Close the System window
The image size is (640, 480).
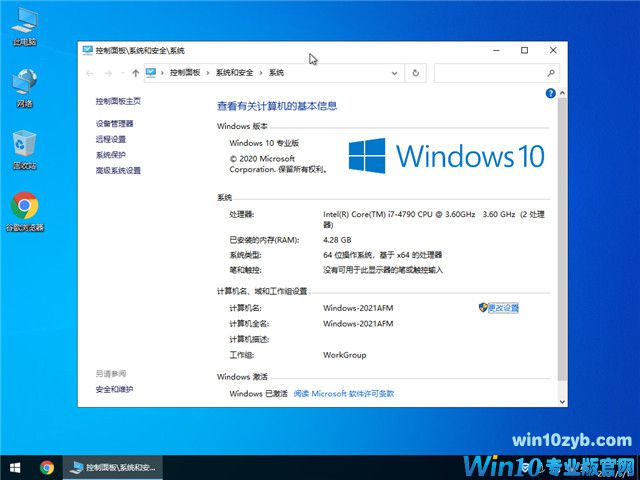553,50
